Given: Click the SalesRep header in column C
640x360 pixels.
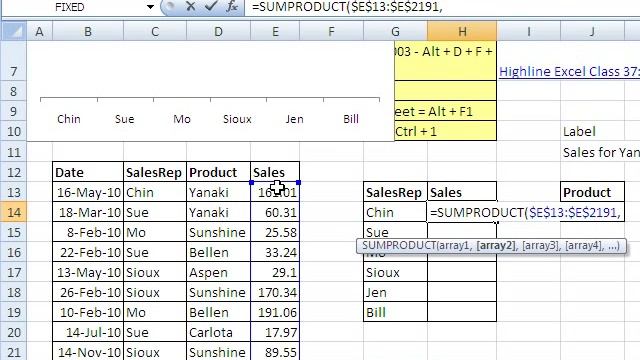Looking at the screenshot, I should pos(155,172).
